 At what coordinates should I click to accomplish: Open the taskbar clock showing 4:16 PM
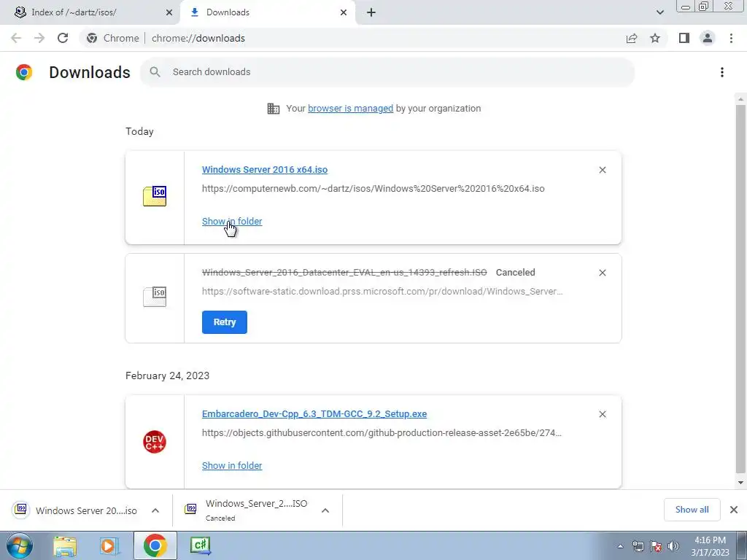(710, 546)
